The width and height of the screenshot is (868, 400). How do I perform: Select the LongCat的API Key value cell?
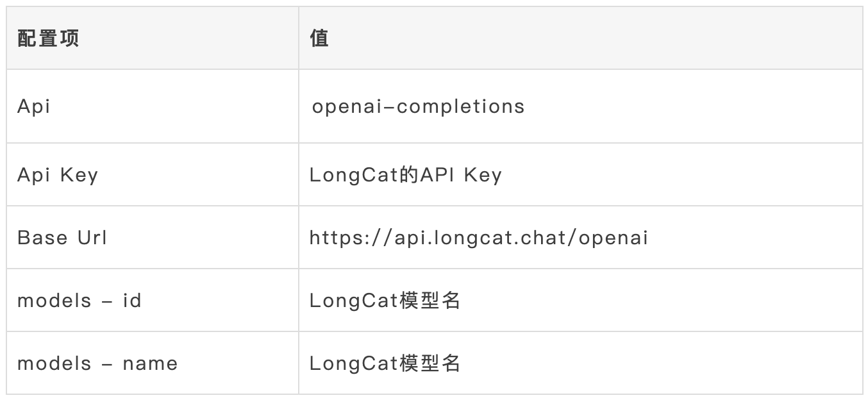[405, 174]
